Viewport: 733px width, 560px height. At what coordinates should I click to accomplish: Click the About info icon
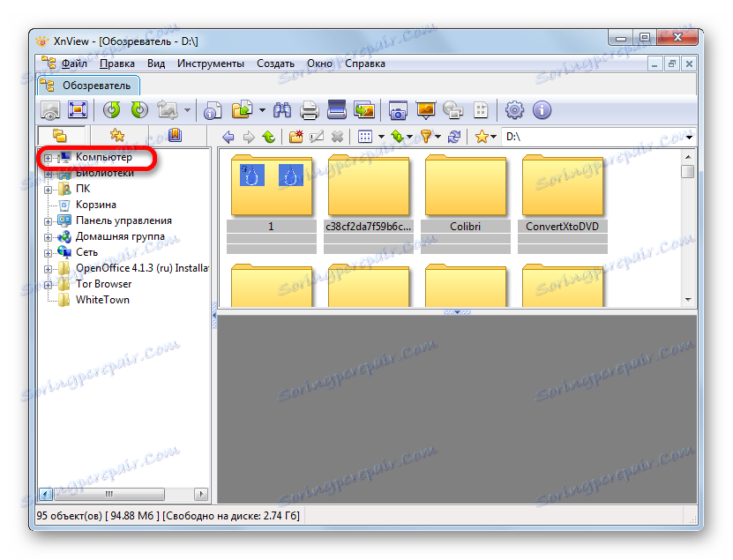tap(542, 110)
